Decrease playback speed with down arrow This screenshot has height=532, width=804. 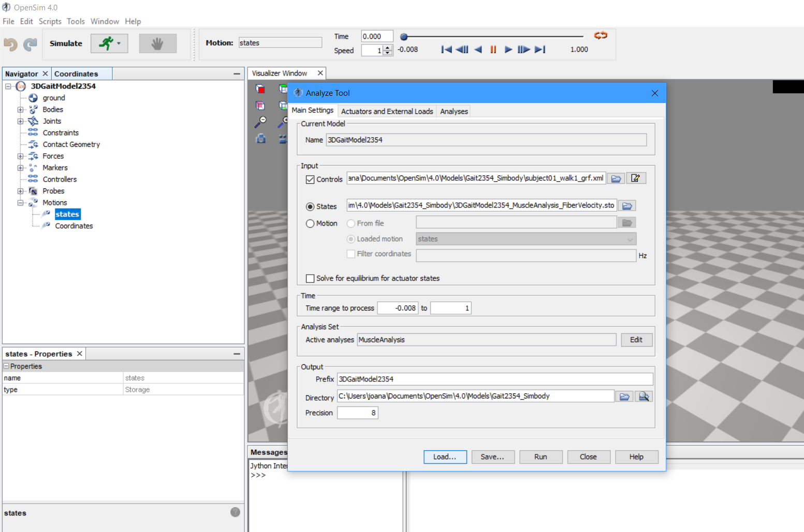click(x=388, y=53)
